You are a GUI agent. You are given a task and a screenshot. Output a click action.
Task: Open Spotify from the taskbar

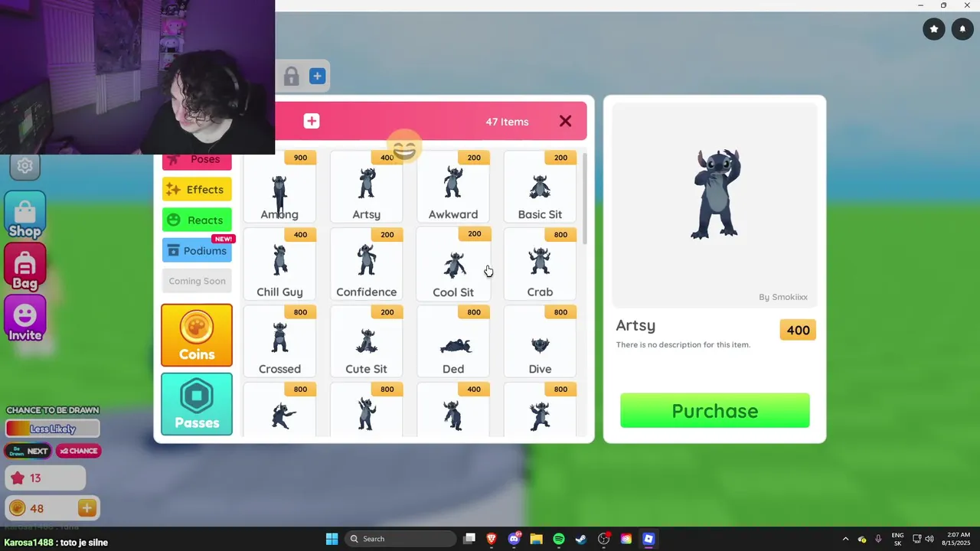pos(558,539)
